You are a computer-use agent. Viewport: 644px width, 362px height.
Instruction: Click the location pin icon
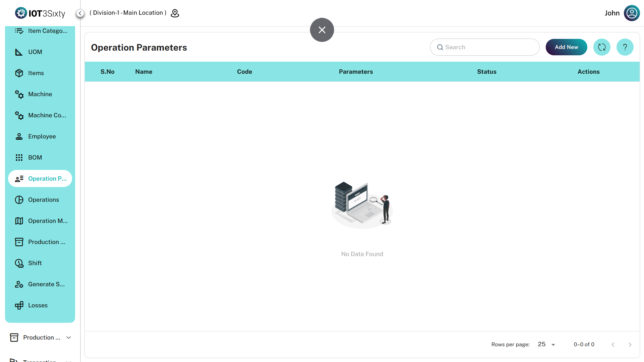click(175, 13)
